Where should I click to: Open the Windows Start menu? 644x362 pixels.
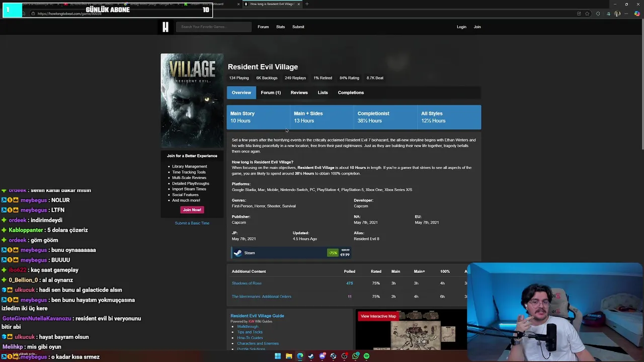click(x=277, y=356)
